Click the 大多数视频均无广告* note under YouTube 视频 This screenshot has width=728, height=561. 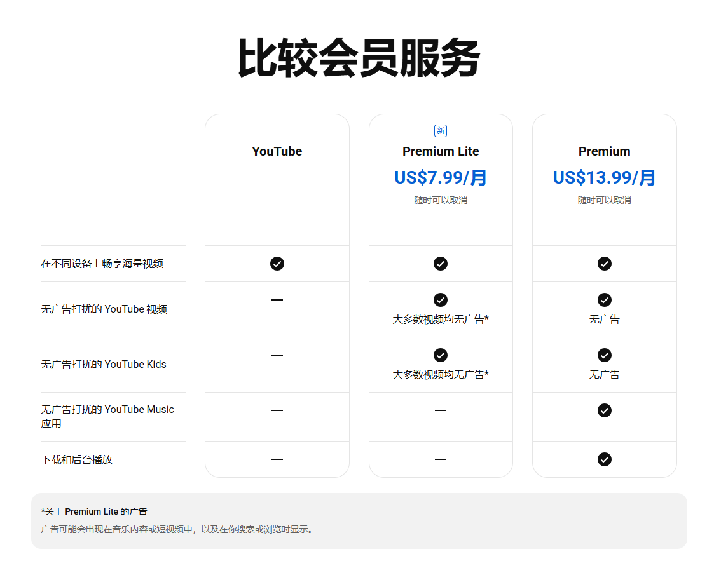pyautogui.click(x=441, y=320)
